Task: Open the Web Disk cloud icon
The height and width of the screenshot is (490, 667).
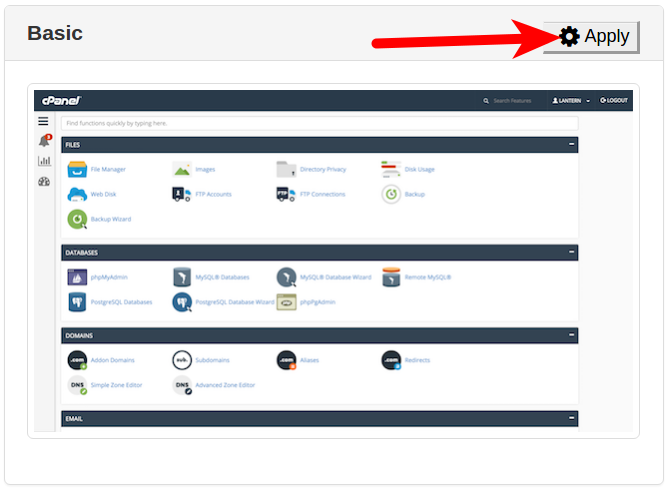Action: pos(77,194)
